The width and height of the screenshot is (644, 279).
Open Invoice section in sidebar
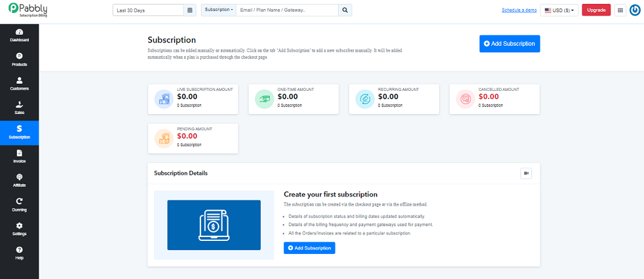pyautogui.click(x=19, y=157)
